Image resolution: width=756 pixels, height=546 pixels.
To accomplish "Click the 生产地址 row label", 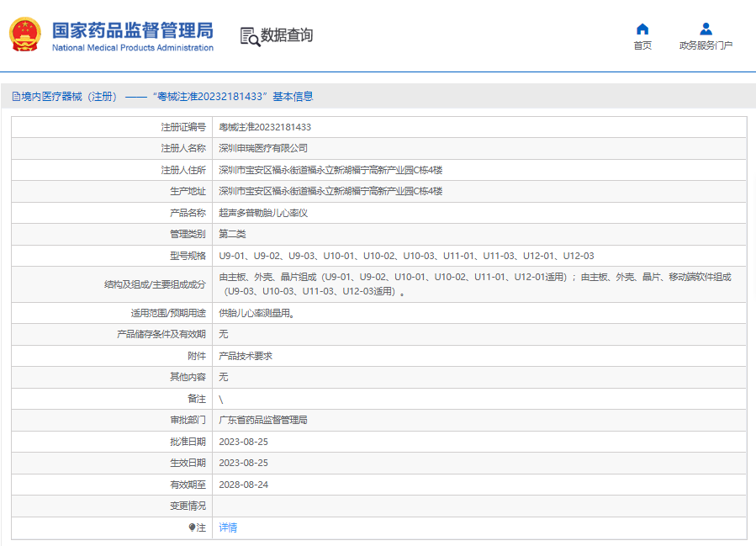I will (188, 192).
